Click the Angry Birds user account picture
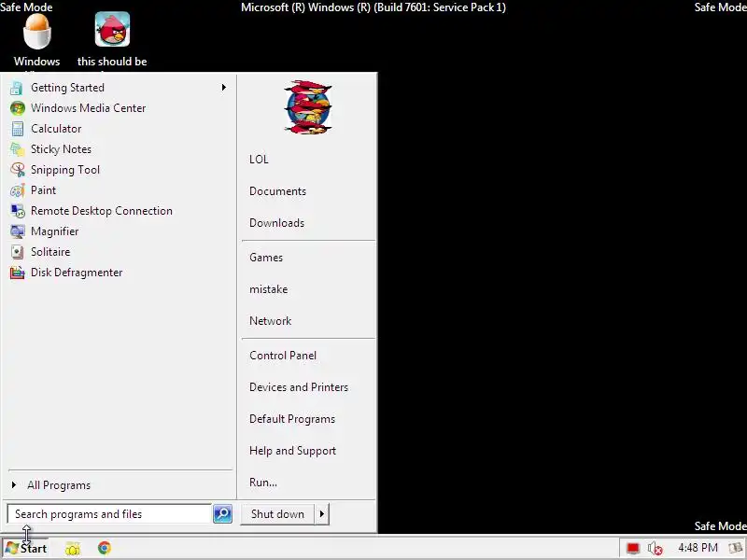Screen dimensions: 747x560 308,107
